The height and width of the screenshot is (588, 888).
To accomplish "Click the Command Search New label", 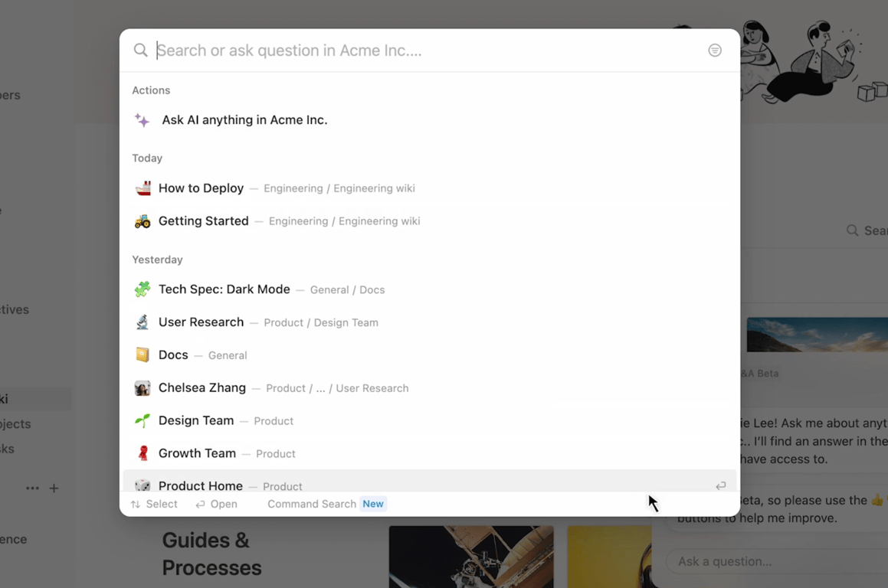I will coord(326,504).
